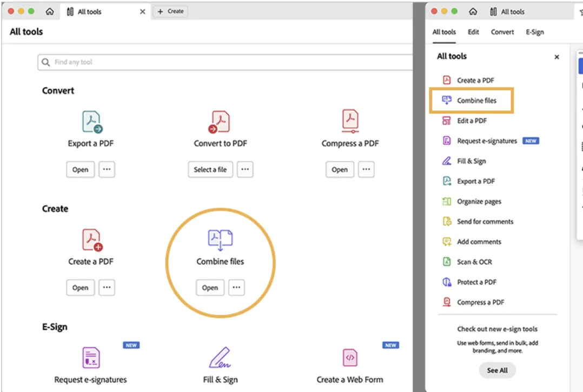Click the Compress a PDF icon in Convert
The height and width of the screenshot is (392, 583).
coord(350,121)
